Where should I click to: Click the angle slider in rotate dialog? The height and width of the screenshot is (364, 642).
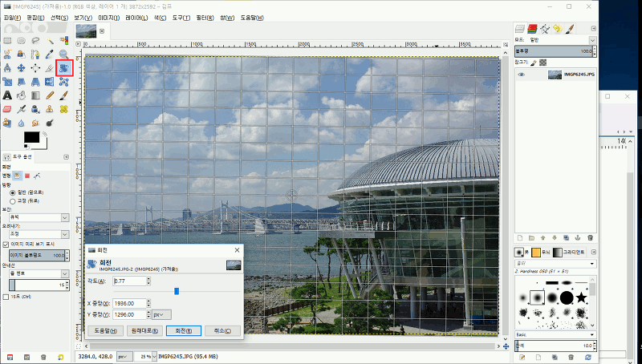(177, 291)
